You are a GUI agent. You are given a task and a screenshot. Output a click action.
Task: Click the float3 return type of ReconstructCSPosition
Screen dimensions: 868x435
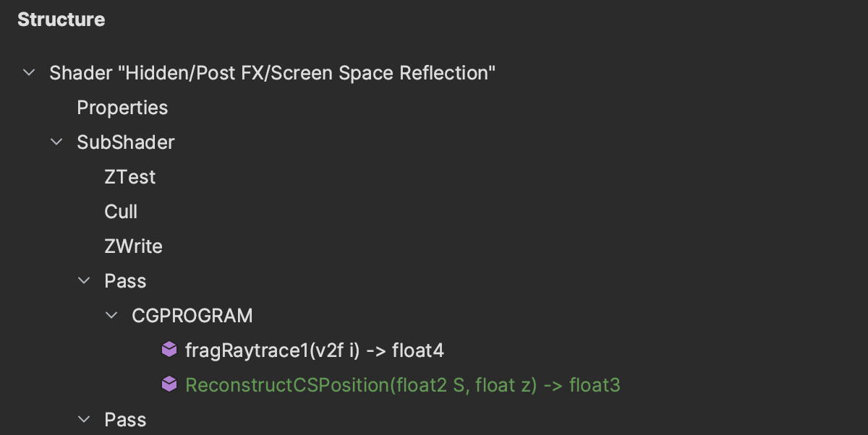coord(595,385)
